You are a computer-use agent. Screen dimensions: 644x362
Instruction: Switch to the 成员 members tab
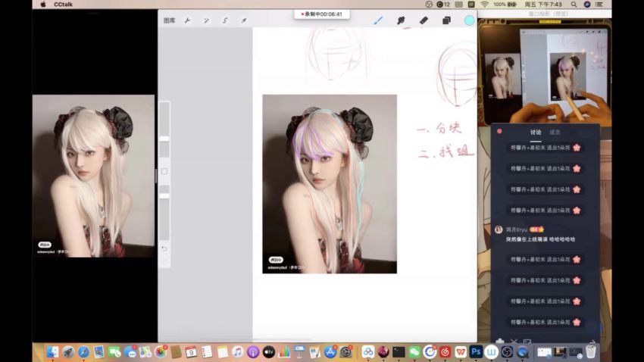(x=555, y=132)
